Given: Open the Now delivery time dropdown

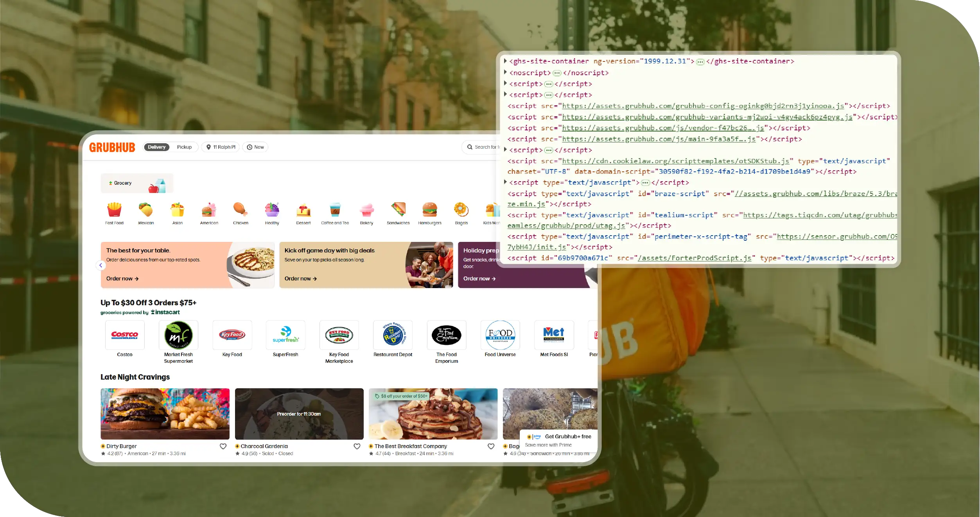Looking at the screenshot, I should tap(255, 147).
